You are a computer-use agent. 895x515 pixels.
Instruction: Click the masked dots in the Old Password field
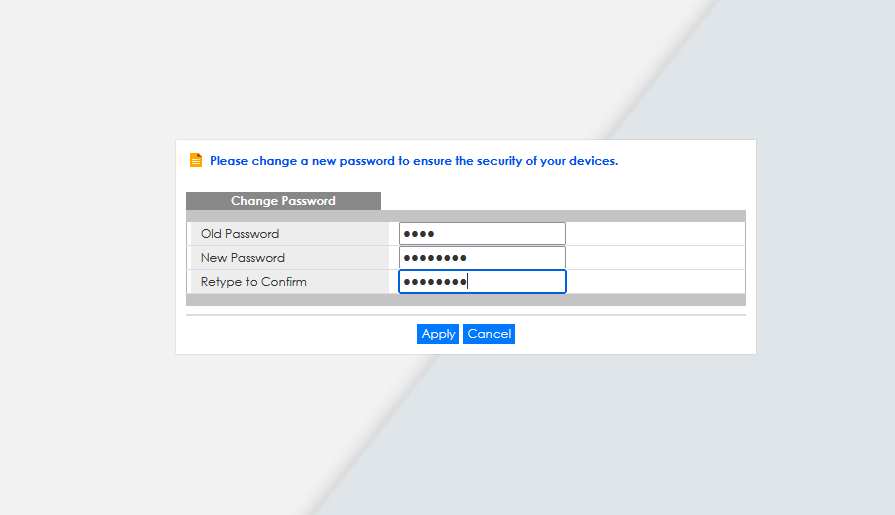[419, 234]
